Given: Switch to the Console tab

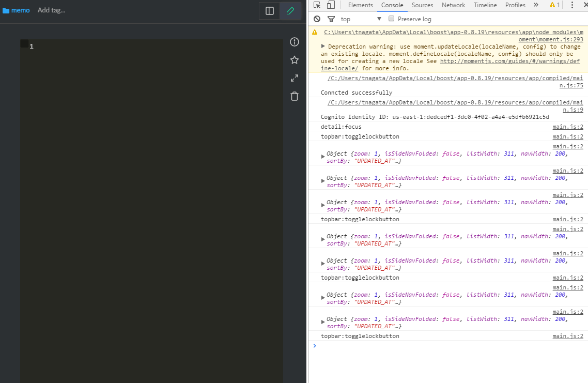Looking at the screenshot, I should tap(392, 5).
